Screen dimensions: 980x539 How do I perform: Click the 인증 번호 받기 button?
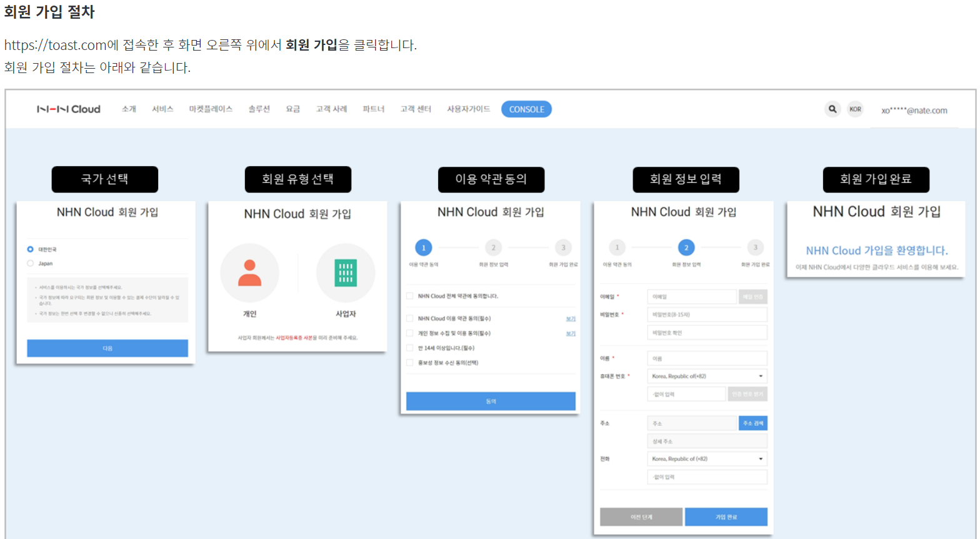(747, 394)
